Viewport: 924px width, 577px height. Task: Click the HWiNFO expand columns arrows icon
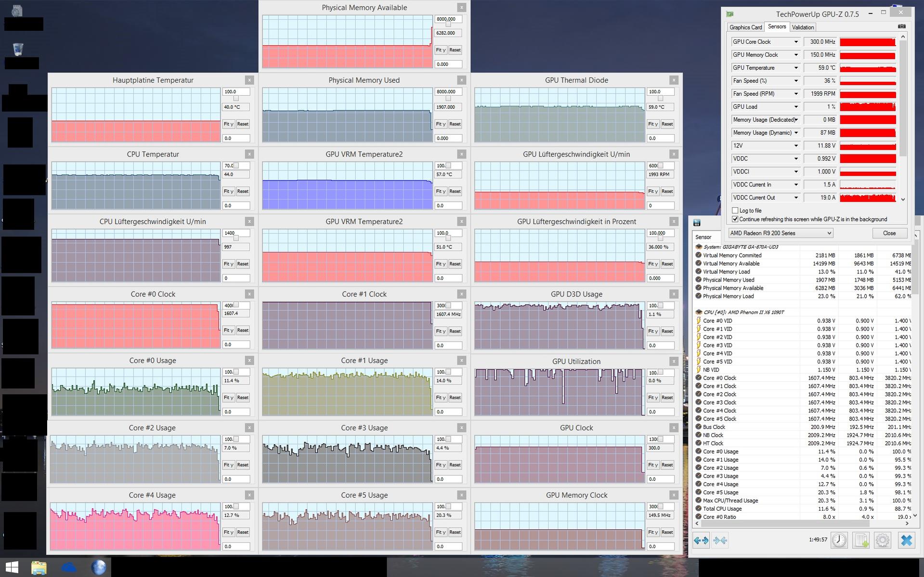(701, 540)
